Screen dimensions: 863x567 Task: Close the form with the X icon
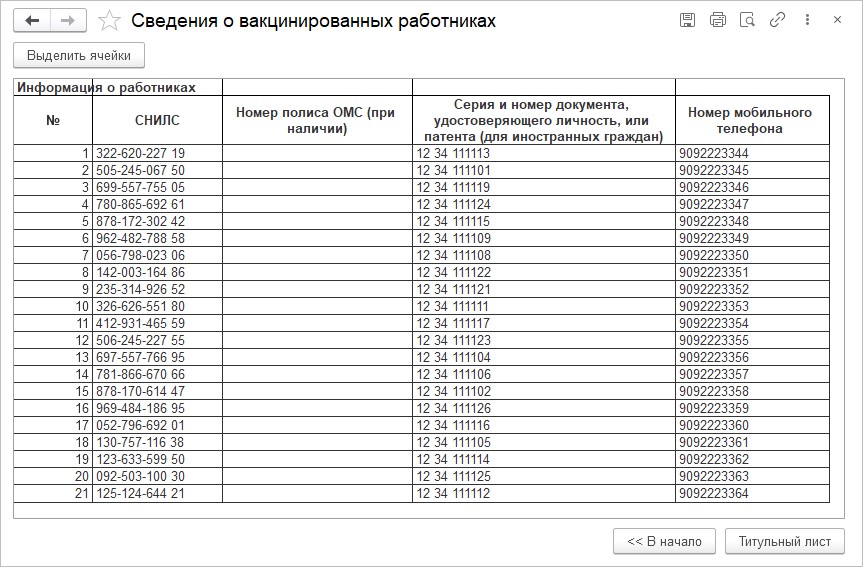coord(837,20)
